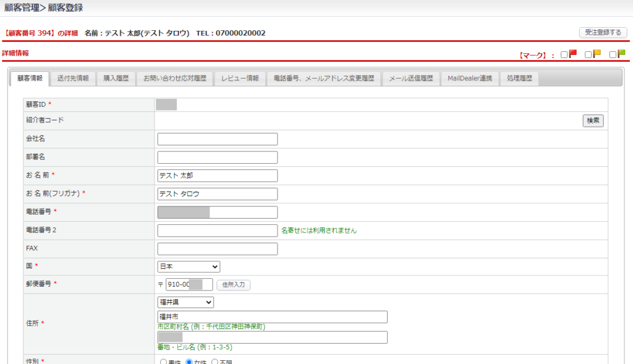The image size is (633, 364).
Task: Click the red flag mark icon
Action: pos(573,54)
